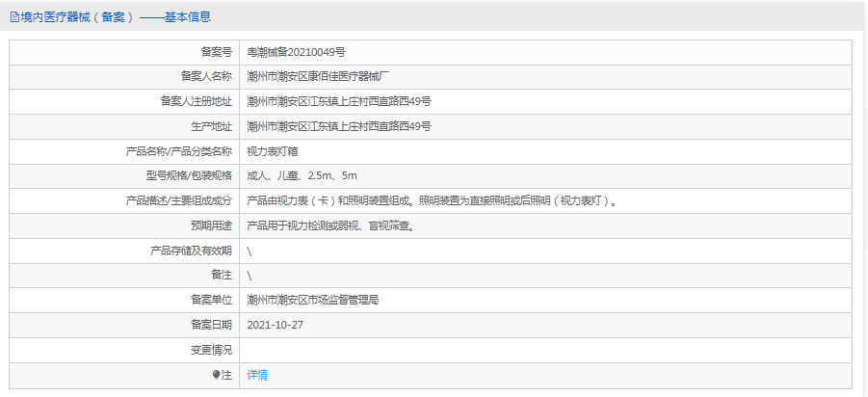
Task: Click the backslash value in 产品存储及有效期 row
Action: pyautogui.click(x=250, y=251)
